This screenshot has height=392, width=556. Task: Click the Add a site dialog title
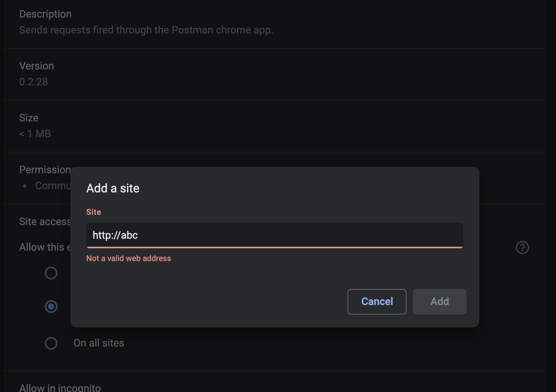click(x=113, y=188)
